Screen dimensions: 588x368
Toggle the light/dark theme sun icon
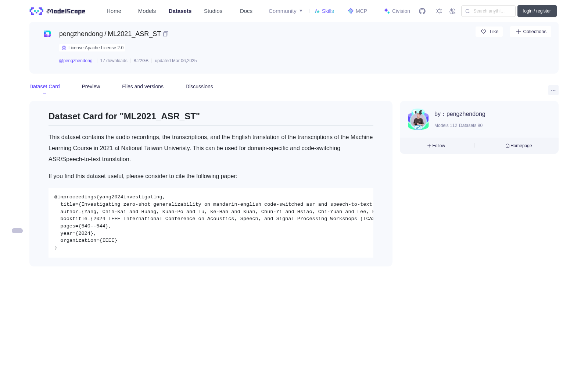[439, 11]
